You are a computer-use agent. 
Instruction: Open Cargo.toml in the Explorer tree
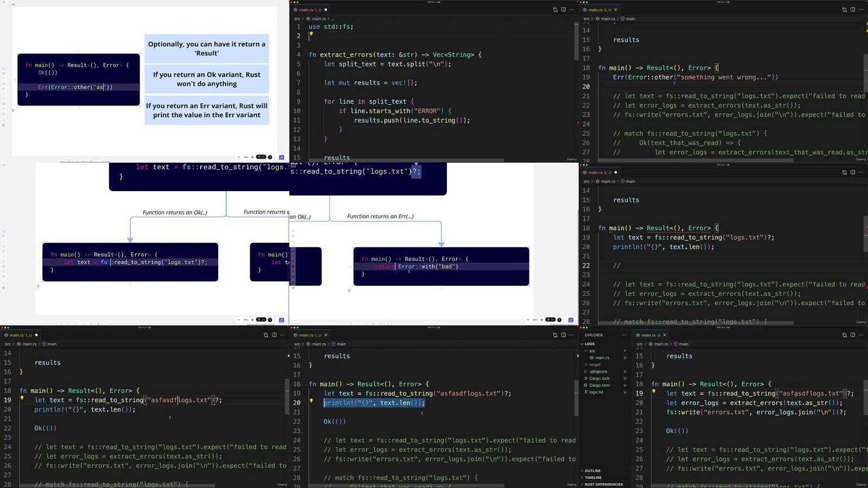[x=599, y=385]
